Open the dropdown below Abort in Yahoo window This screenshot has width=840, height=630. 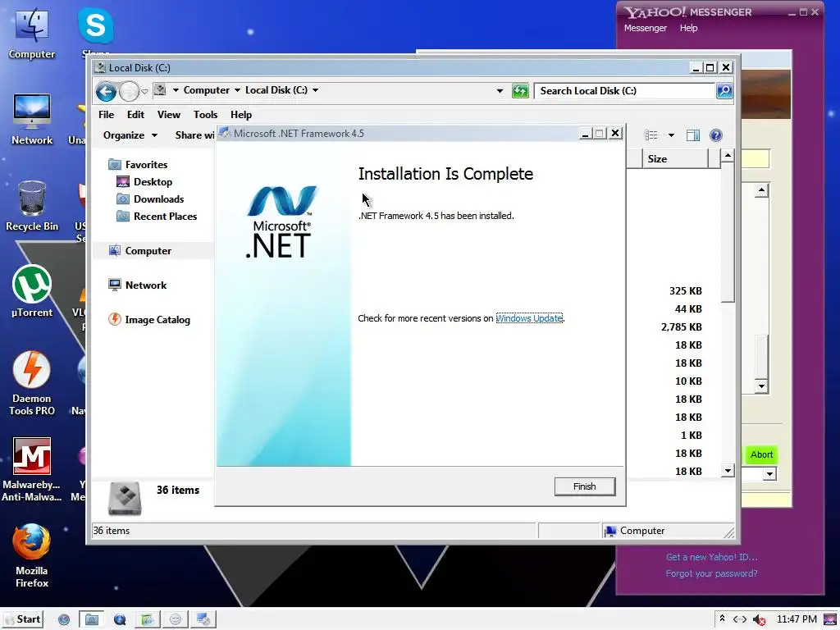click(x=769, y=473)
